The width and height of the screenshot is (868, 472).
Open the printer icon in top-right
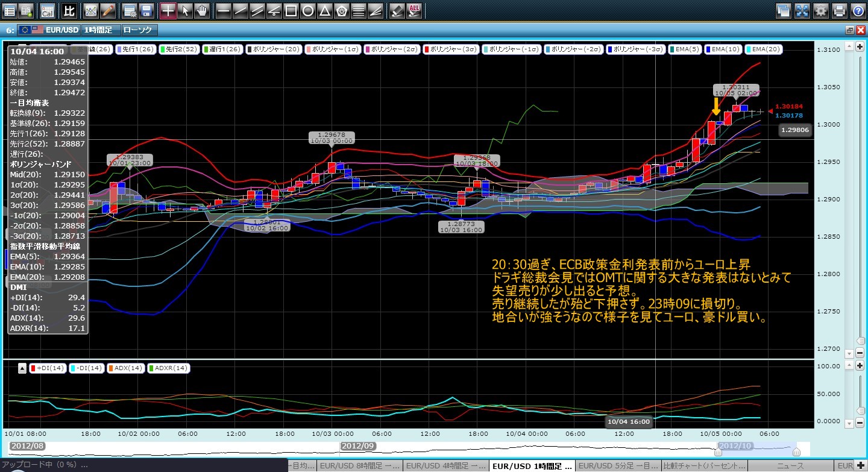click(839, 10)
